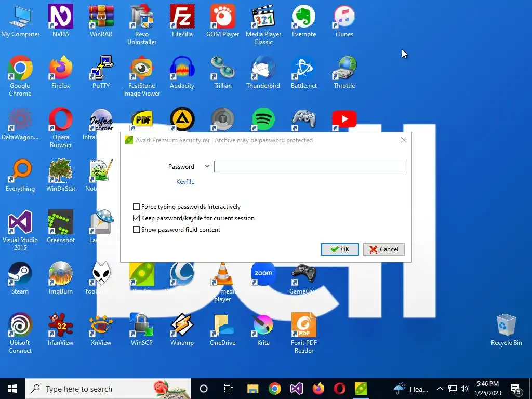Tick Force typing passwords interactively checkbox
Image resolution: width=532 pixels, height=399 pixels.
point(136,207)
